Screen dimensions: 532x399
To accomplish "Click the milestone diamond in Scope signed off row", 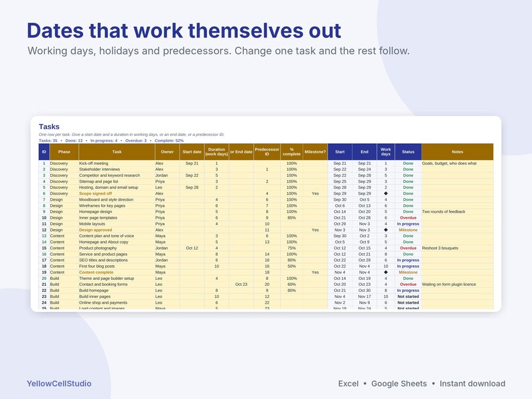I will pos(386,193).
